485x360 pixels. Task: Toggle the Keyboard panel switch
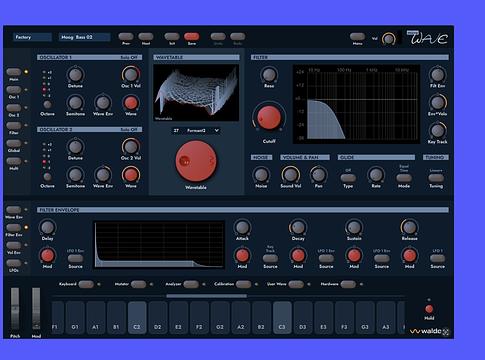[86, 284]
